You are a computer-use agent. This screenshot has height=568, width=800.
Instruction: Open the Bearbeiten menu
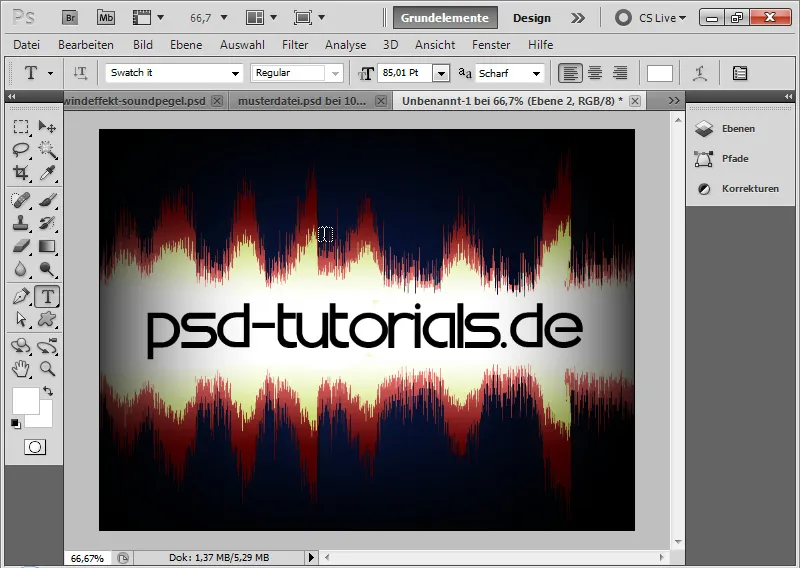click(x=86, y=45)
